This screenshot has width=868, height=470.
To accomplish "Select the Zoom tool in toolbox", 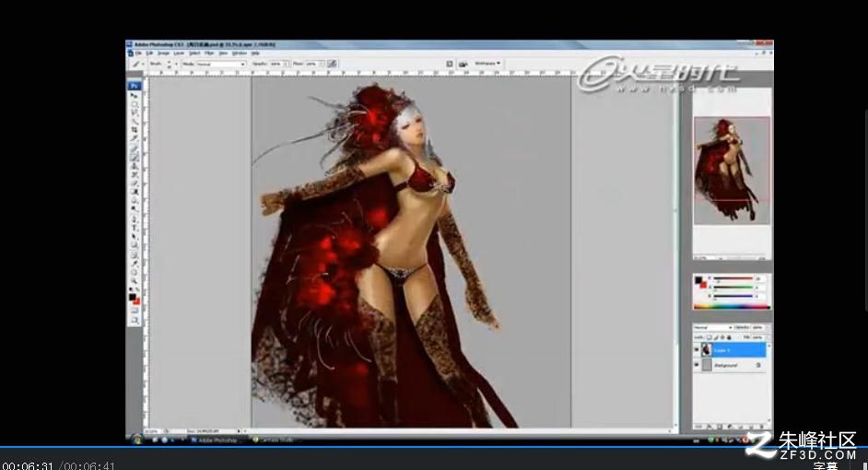I will point(135,280).
